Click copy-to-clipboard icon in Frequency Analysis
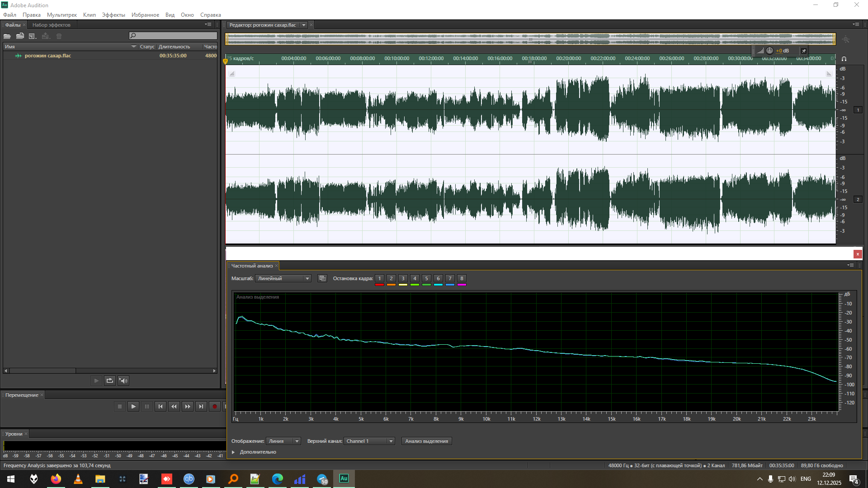 point(322,278)
